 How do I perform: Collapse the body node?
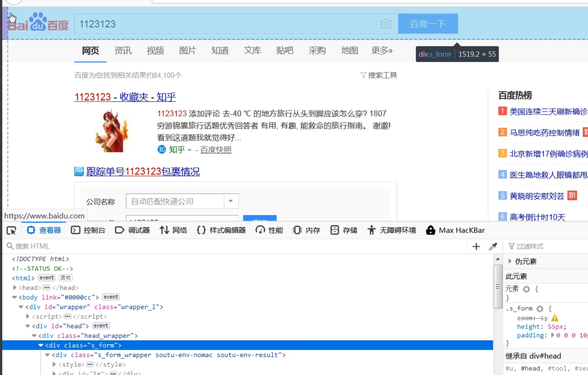pos(15,297)
